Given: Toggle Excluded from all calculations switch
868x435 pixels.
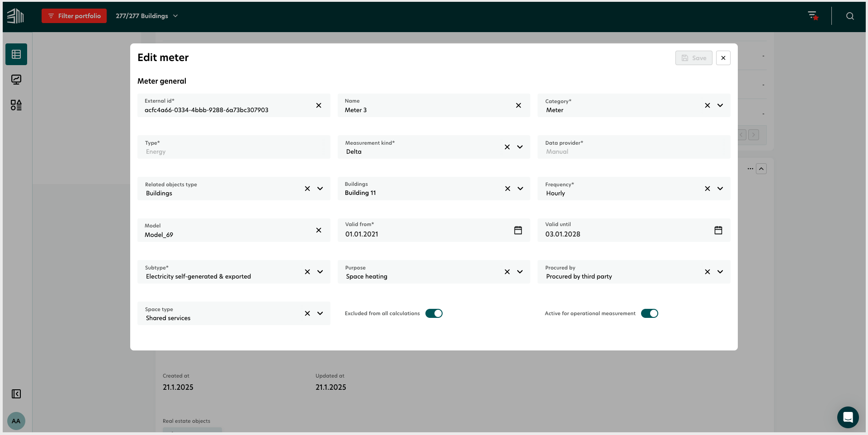Looking at the screenshot, I should (x=434, y=313).
